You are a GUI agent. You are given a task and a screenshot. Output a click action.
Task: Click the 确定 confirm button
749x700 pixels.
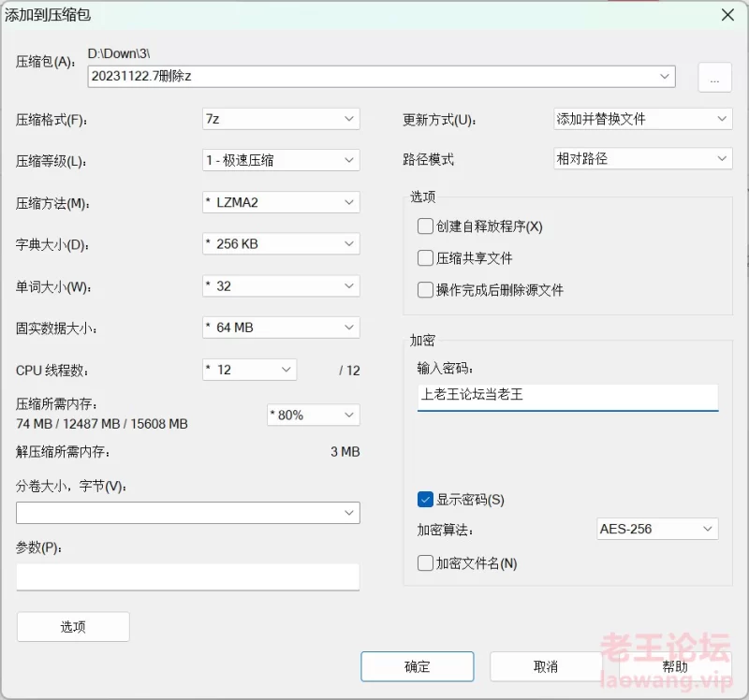(x=418, y=666)
